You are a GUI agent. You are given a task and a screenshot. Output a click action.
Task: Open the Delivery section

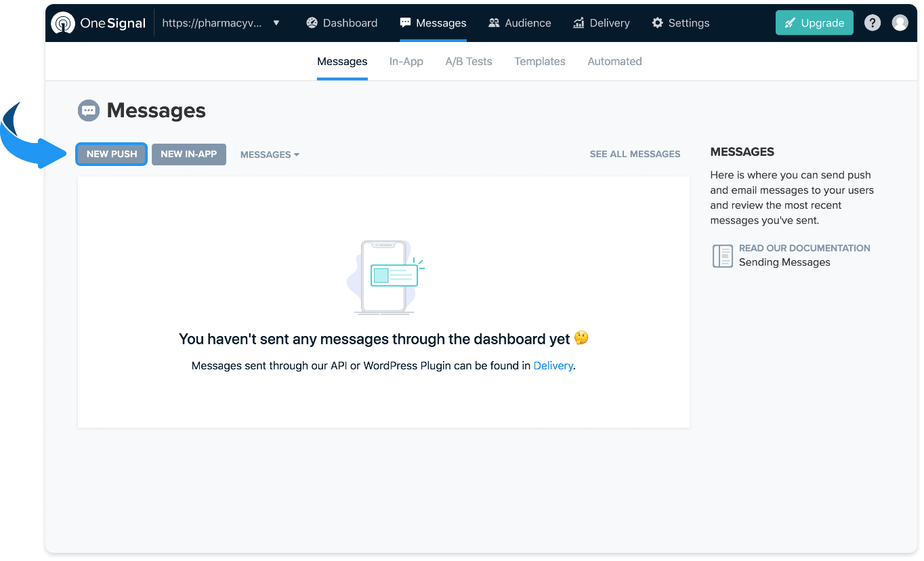(601, 23)
